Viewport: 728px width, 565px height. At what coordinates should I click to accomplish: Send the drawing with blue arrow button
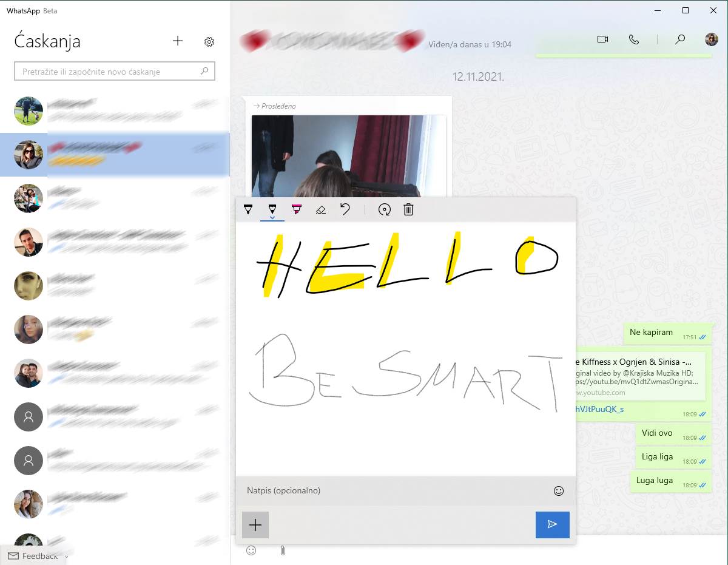click(552, 524)
